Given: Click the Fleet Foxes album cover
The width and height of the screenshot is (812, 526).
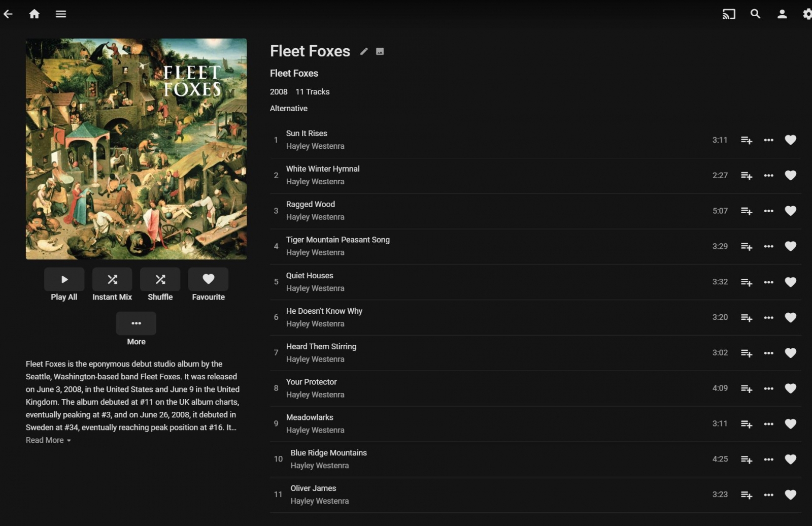Looking at the screenshot, I should click(136, 149).
